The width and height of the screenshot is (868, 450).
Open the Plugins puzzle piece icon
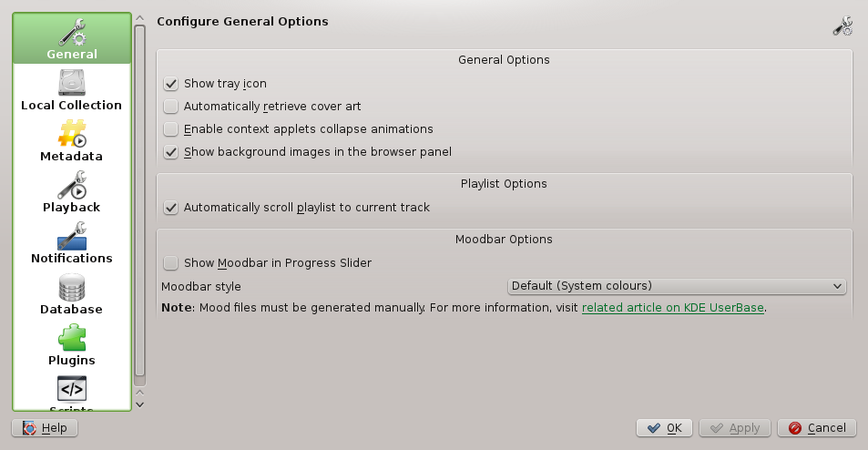click(72, 338)
